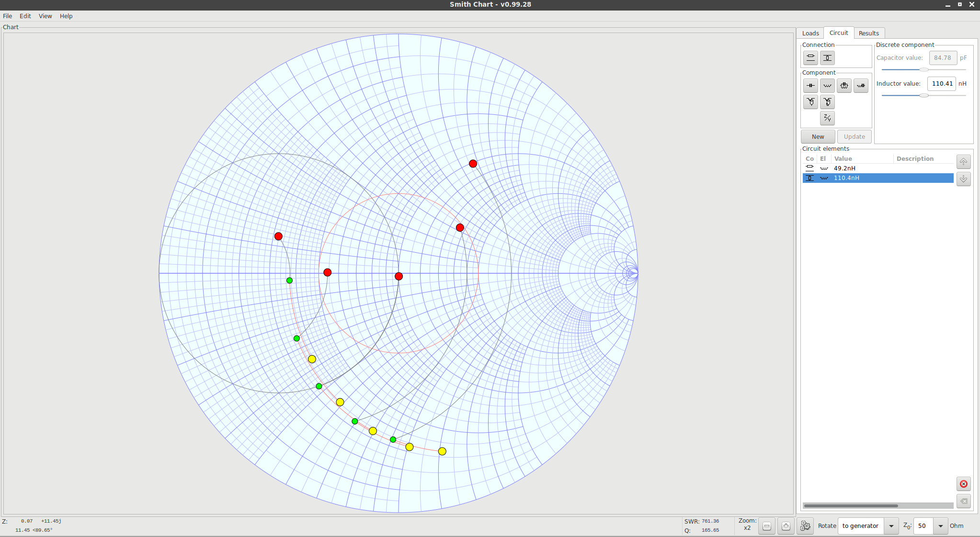Delete all circuit elements with red X
This screenshot has height=537, width=980.
963,484
